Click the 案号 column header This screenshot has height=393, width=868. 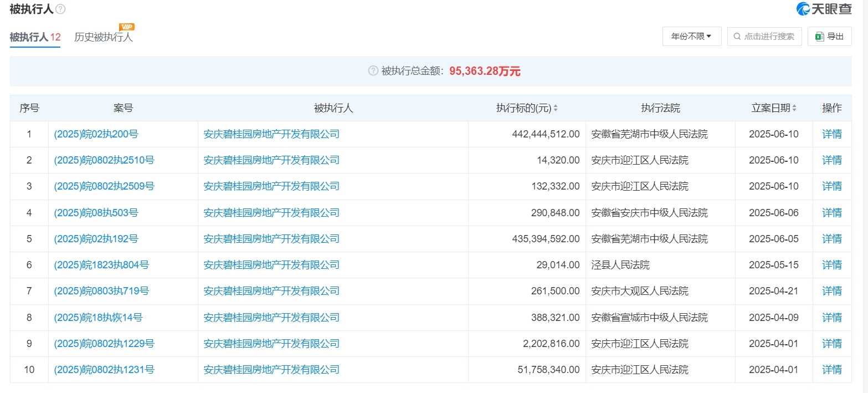pyautogui.click(x=124, y=108)
